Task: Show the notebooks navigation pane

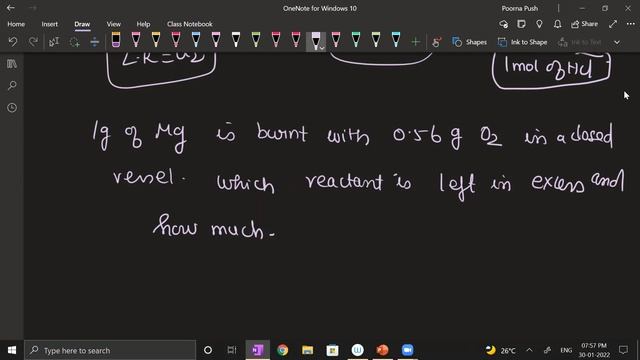Action: [x=12, y=64]
